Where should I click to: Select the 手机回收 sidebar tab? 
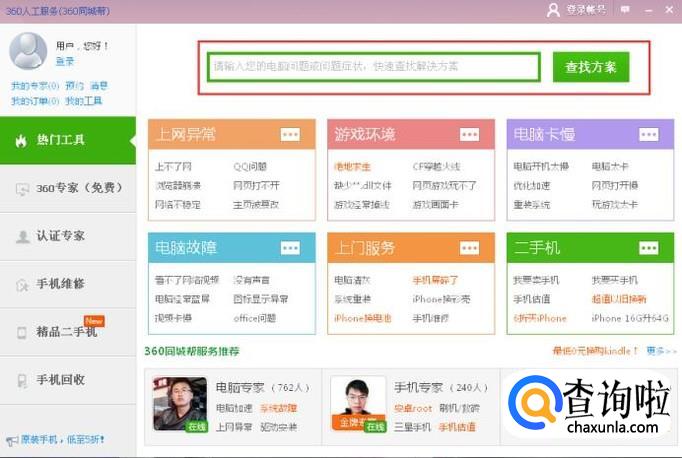pos(68,380)
